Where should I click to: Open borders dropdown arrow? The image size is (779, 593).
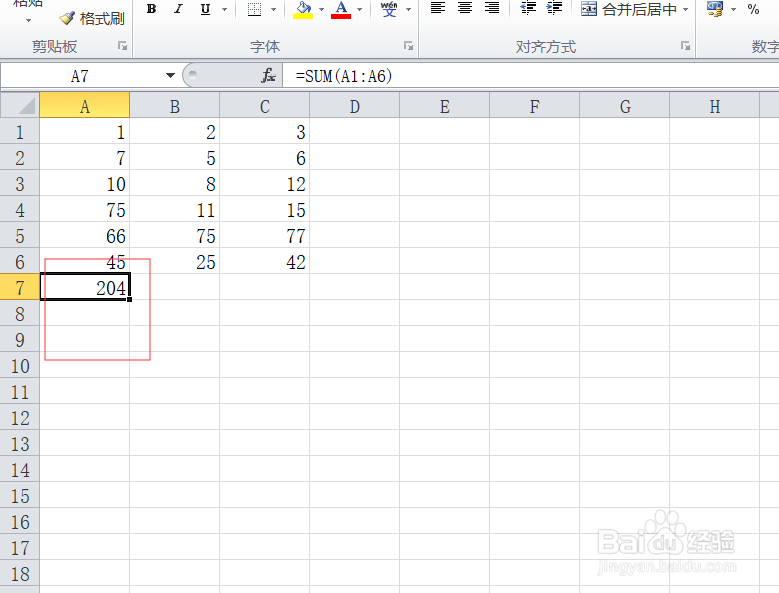[273, 9]
